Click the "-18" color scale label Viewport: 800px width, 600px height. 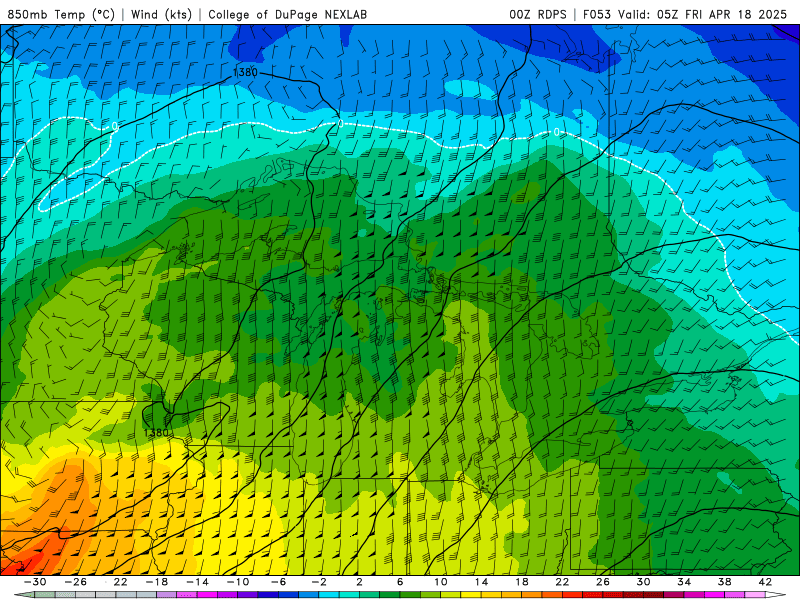coord(157,582)
